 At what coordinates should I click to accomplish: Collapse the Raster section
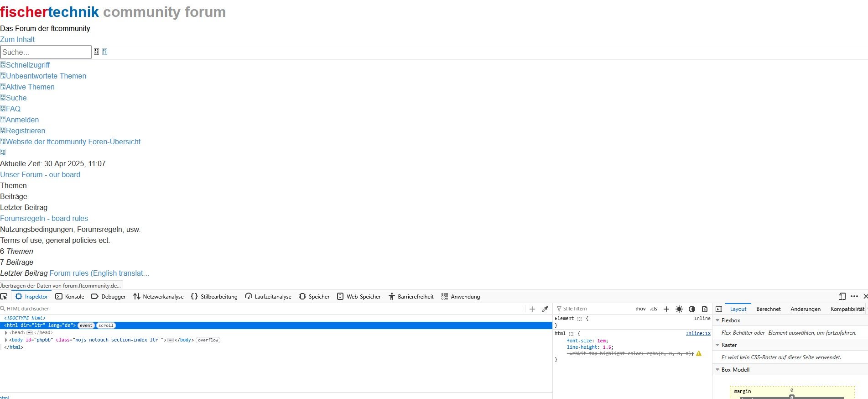click(x=717, y=345)
